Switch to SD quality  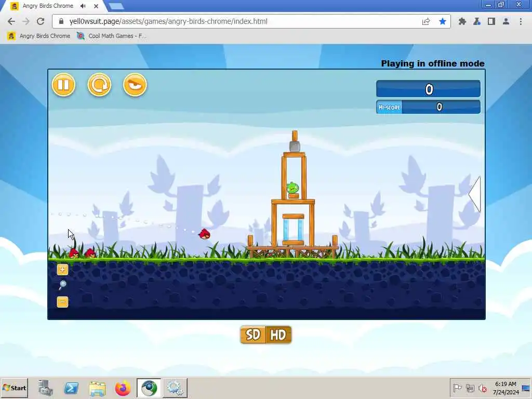tap(253, 335)
